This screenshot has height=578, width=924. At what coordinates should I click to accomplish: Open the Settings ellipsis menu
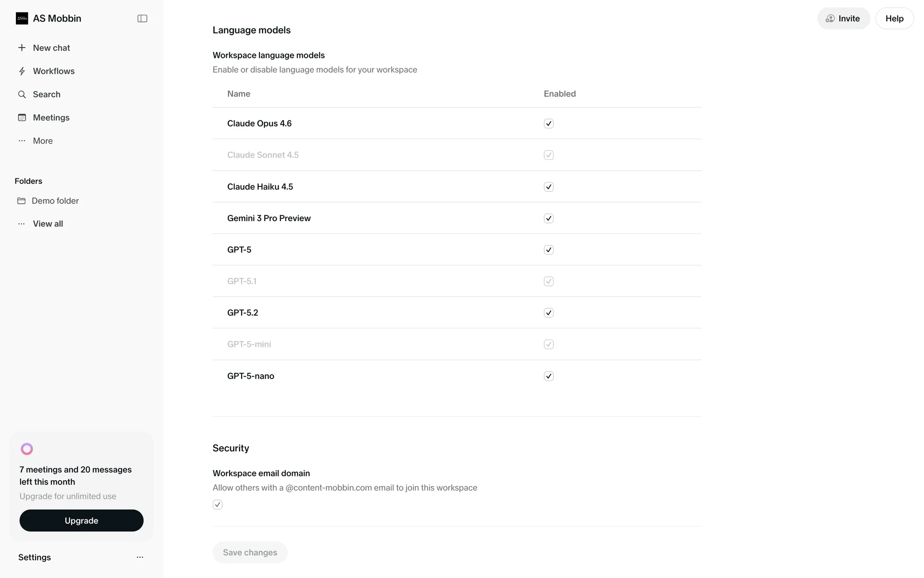(x=140, y=557)
